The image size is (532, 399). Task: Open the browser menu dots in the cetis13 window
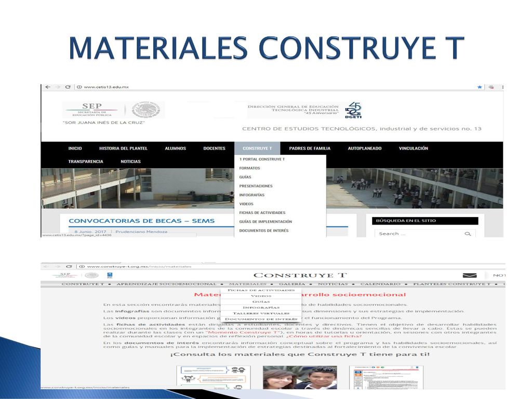point(502,87)
